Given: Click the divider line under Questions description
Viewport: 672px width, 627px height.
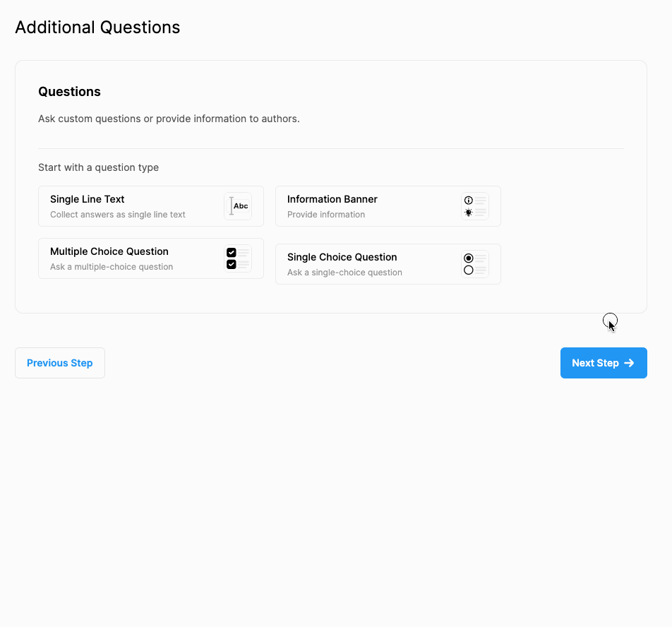Looking at the screenshot, I should 330,148.
